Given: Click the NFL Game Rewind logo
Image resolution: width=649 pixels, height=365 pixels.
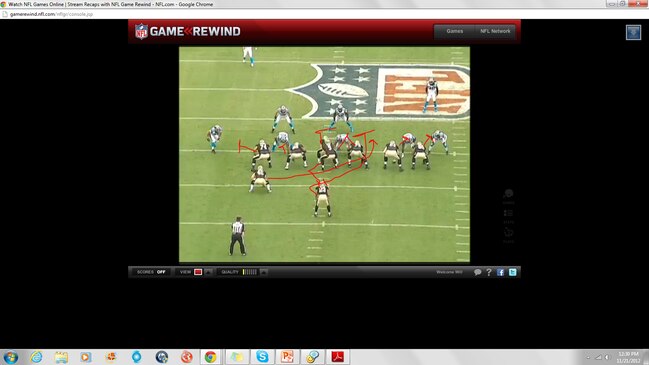Looking at the screenshot, I should click(187, 31).
